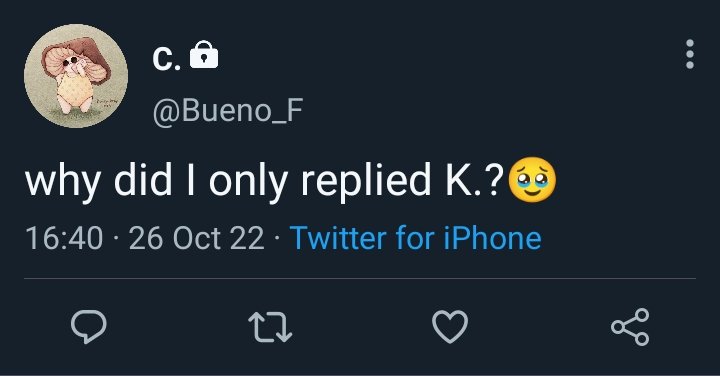Click the word "only" in the tweet body
Image resolution: width=720 pixels, height=376 pixels.
pyautogui.click(x=250, y=182)
